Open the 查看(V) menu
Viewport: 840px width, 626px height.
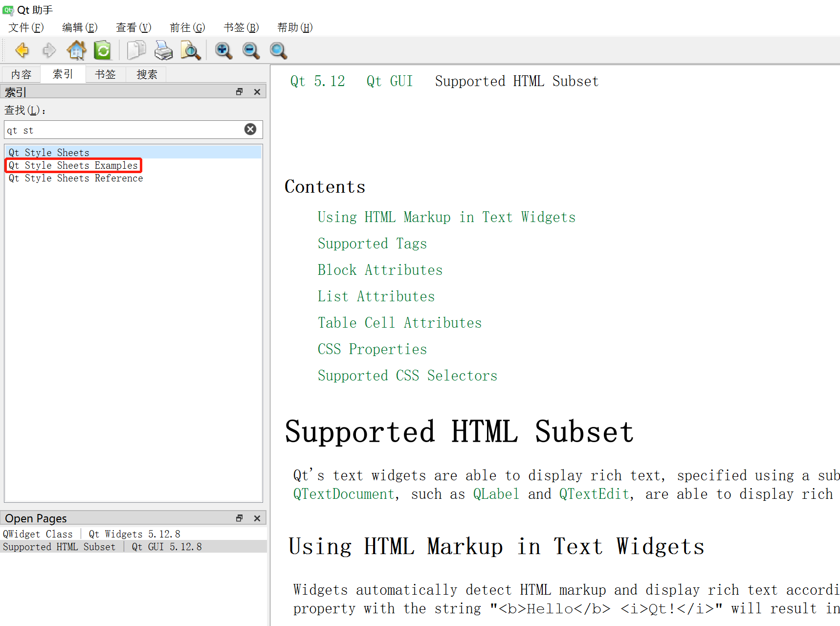[x=133, y=27]
